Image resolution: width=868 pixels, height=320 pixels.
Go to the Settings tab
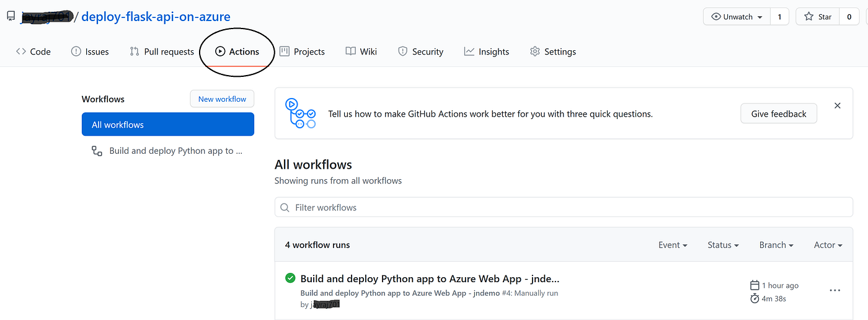553,51
